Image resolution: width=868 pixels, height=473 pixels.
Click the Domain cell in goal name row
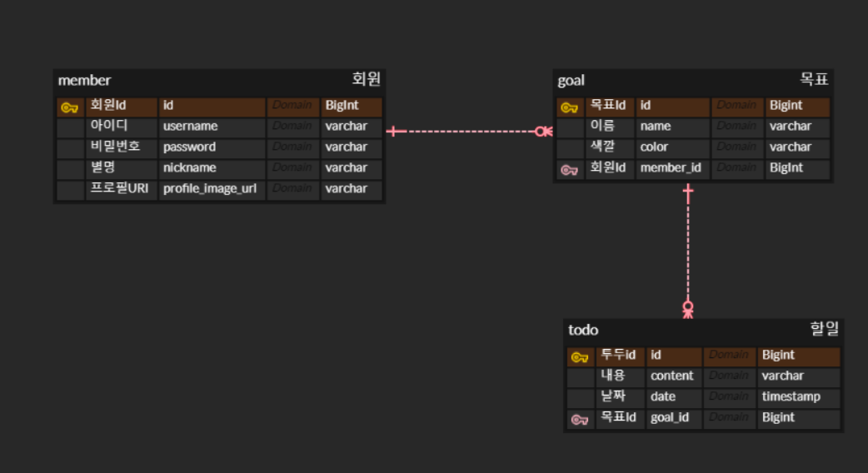(x=737, y=126)
